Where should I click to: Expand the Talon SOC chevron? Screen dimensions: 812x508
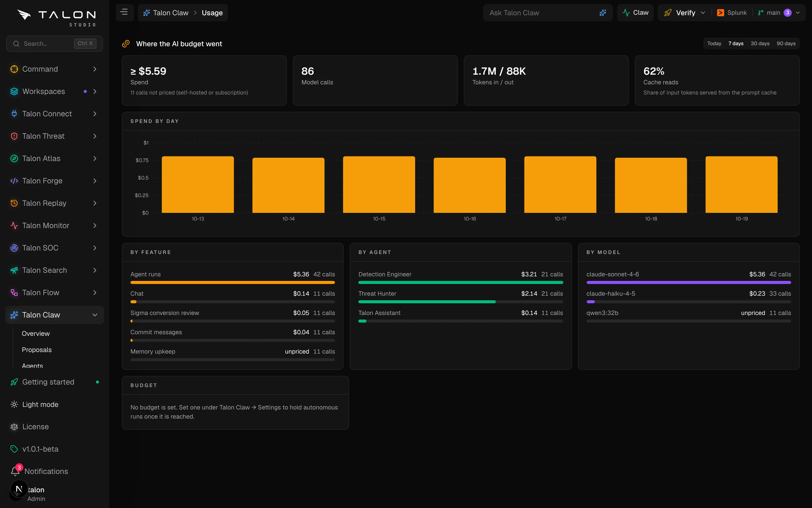[x=95, y=248]
